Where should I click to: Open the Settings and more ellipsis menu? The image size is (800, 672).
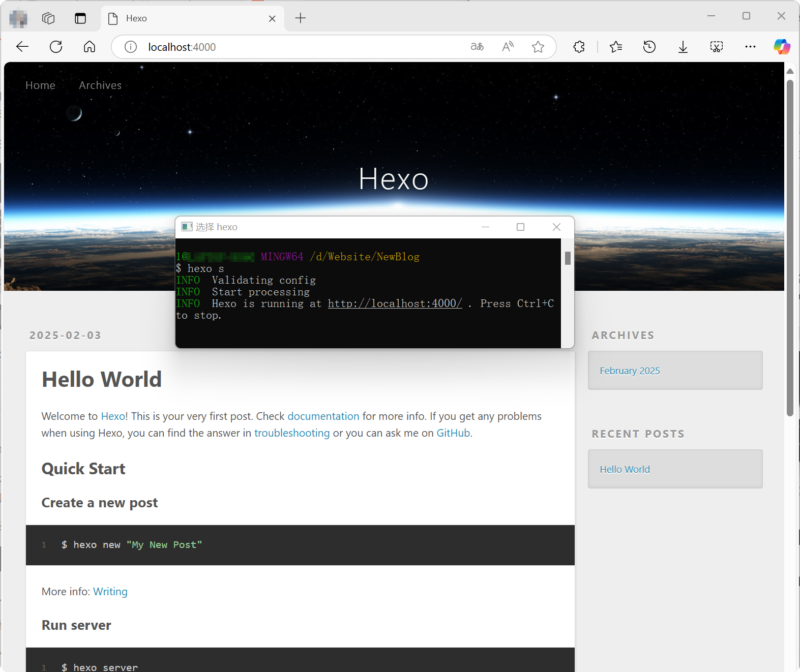tap(750, 47)
